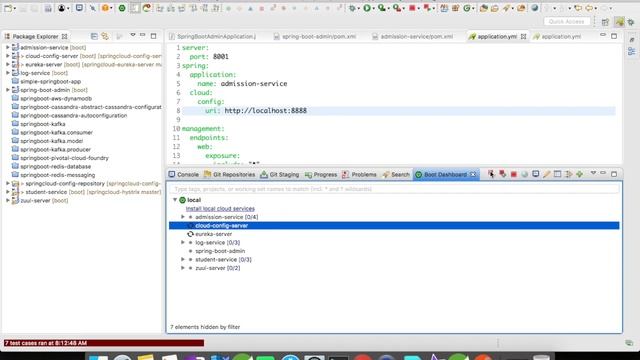
Task: Click the Restart icon in Boot Dashboard toolbar
Action: pos(491,174)
